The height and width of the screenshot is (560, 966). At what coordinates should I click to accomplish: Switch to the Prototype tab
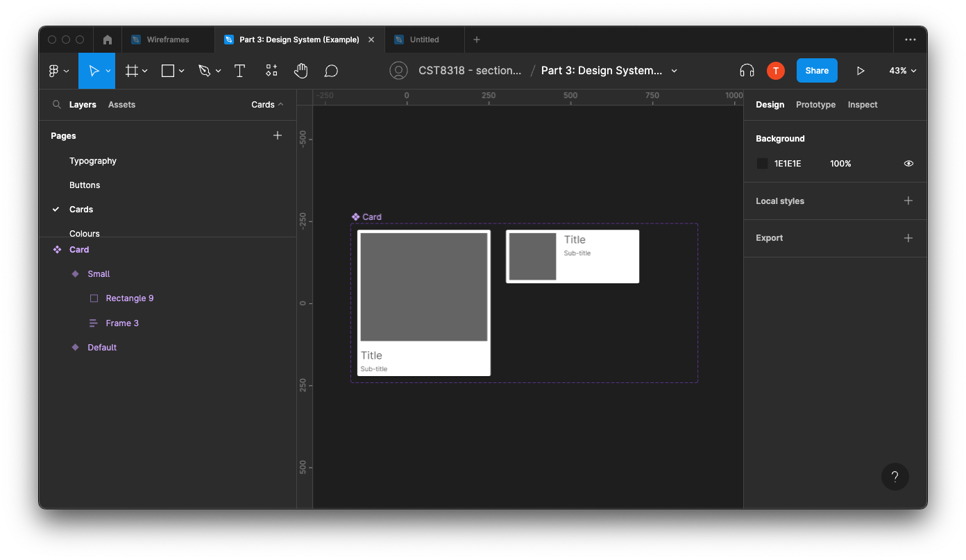coord(815,105)
